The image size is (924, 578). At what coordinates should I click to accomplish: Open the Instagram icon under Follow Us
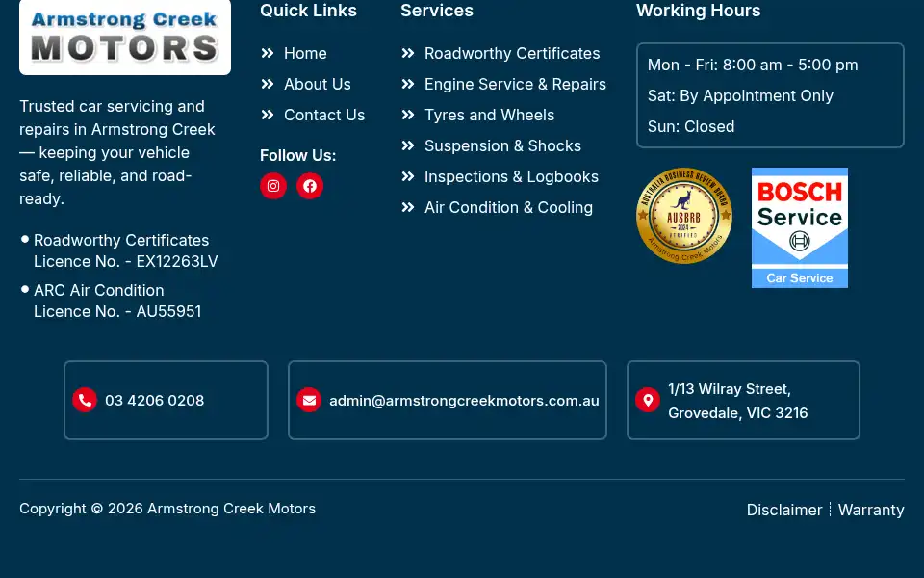272,186
